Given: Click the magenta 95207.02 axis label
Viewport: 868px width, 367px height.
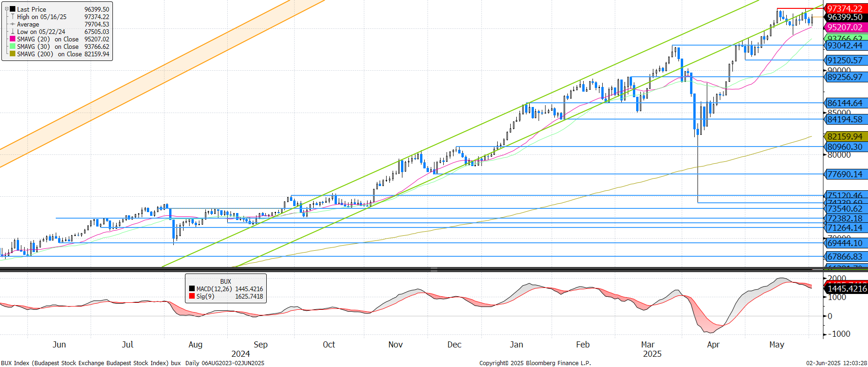Looking at the screenshot, I should tap(845, 27).
